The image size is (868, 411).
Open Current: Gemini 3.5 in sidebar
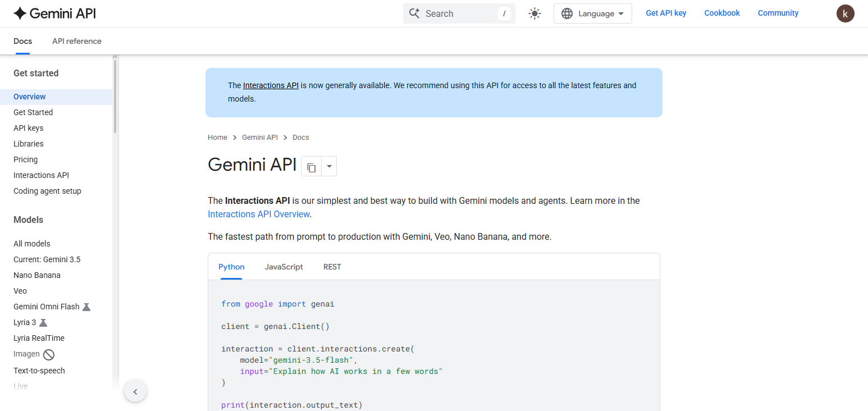(x=47, y=259)
